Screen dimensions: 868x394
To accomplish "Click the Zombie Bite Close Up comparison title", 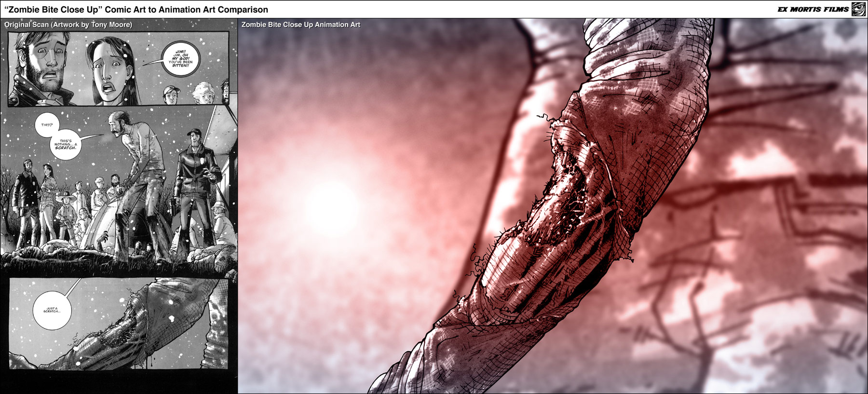I will click(x=136, y=10).
